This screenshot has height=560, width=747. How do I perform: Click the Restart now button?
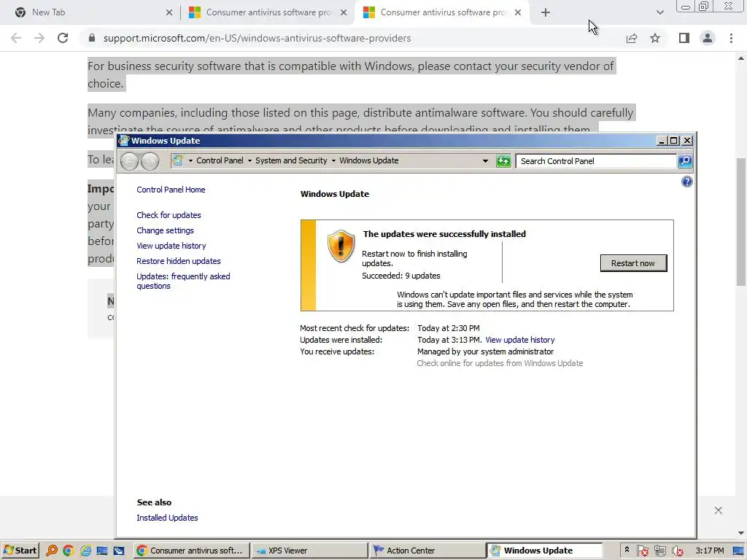coord(633,263)
